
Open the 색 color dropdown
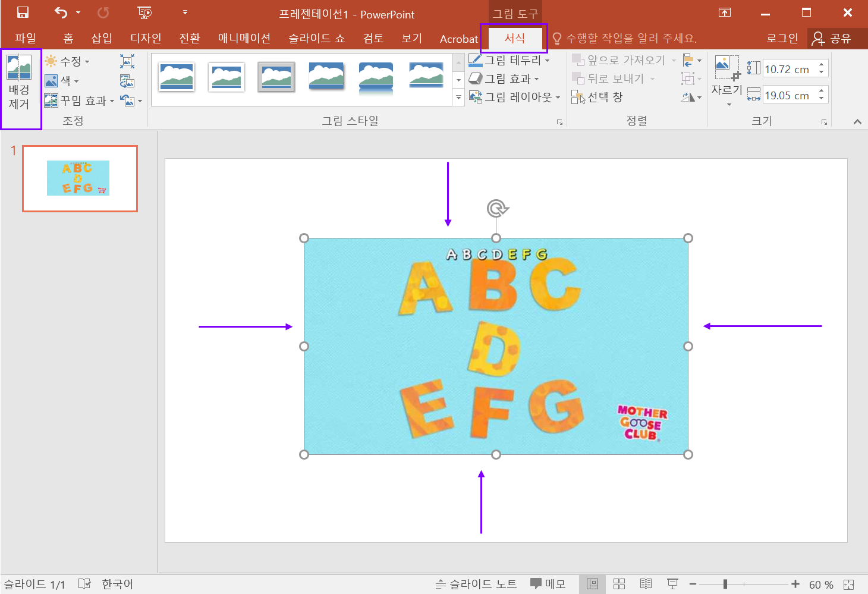click(62, 81)
